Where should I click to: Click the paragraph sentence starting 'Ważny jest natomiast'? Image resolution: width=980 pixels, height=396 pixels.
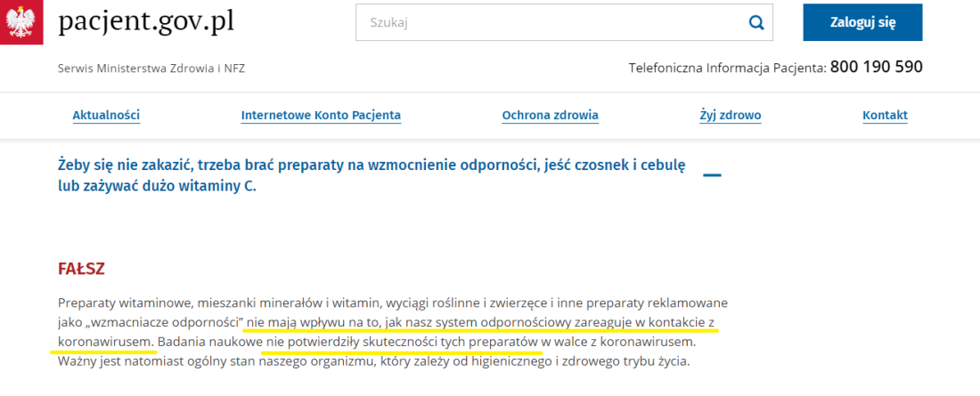tap(374, 361)
